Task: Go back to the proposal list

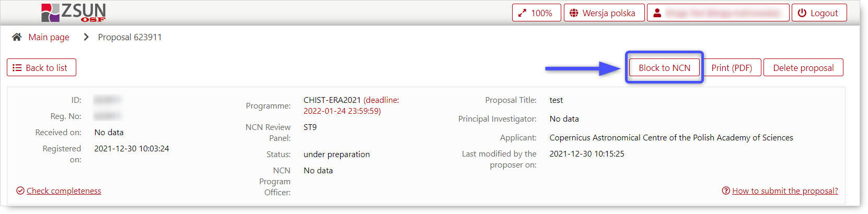Action: coord(41,68)
